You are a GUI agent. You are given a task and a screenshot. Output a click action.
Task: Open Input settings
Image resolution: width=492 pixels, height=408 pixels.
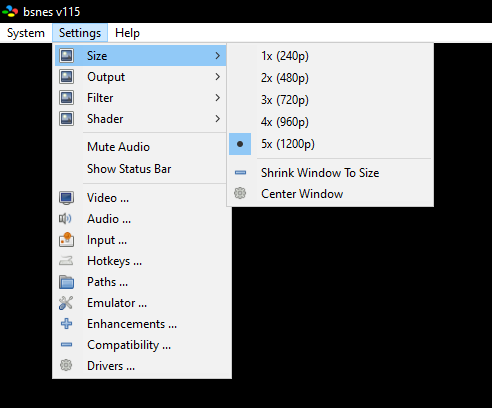click(142, 240)
